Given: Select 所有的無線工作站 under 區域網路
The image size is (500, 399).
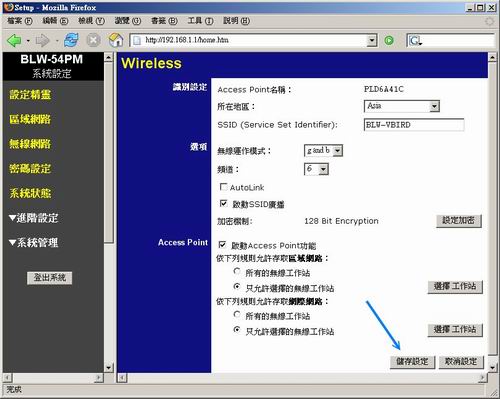Looking at the screenshot, I should click(x=237, y=271).
